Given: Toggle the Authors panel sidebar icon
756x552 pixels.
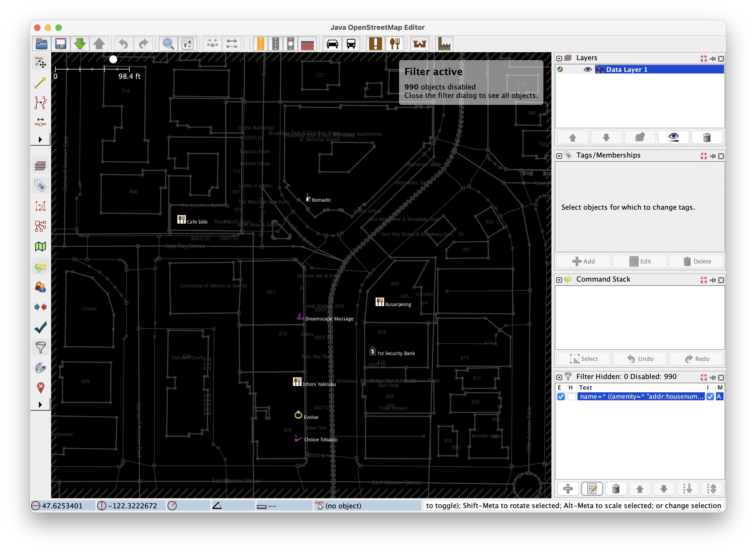Looking at the screenshot, I should click(40, 287).
